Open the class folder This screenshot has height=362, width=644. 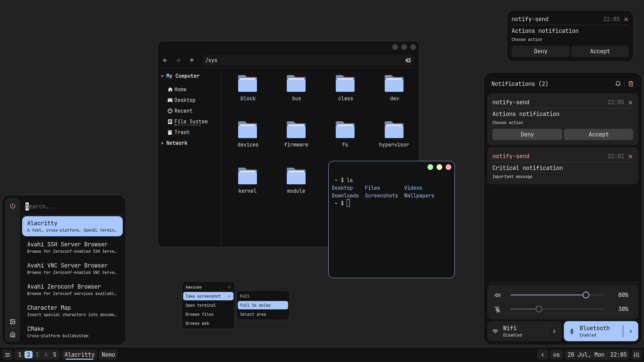pyautogui.click(x=345, y=83)
